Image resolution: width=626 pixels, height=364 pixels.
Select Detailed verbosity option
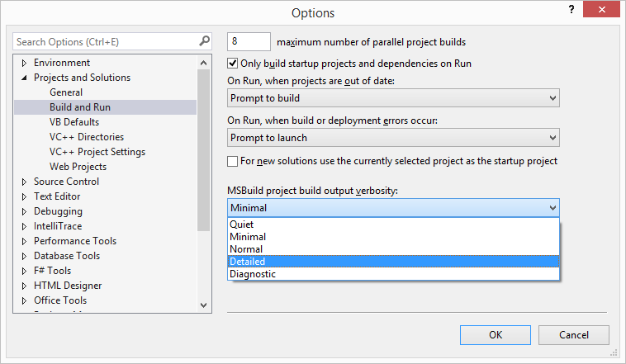[x=393, y=262]
